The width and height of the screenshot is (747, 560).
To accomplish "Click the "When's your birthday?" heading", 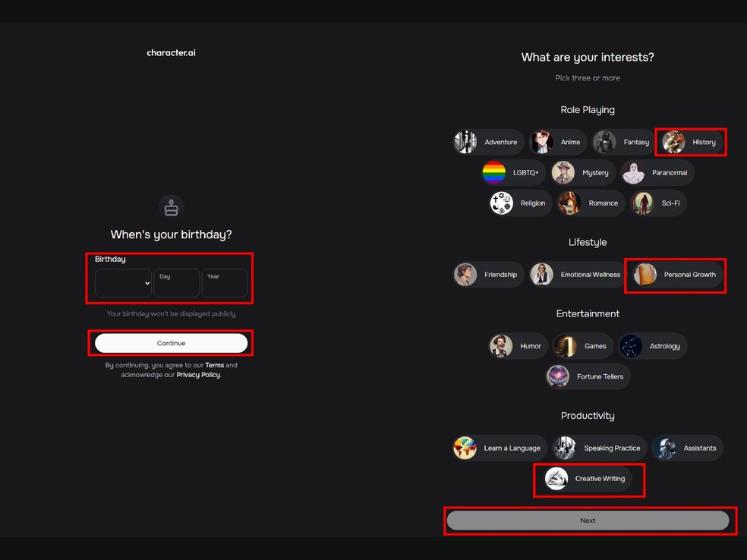I will pos(171,234).
